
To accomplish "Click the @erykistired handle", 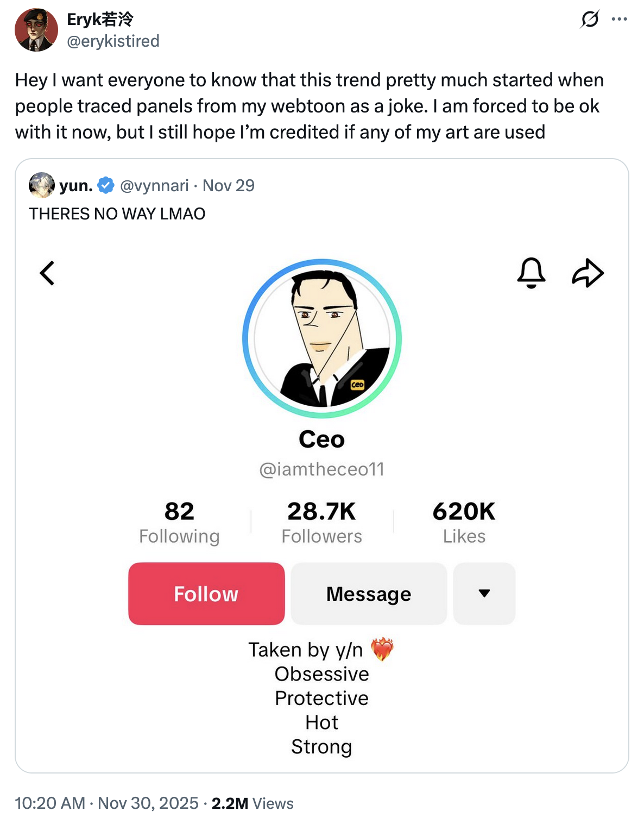I will tap(113, 41).
